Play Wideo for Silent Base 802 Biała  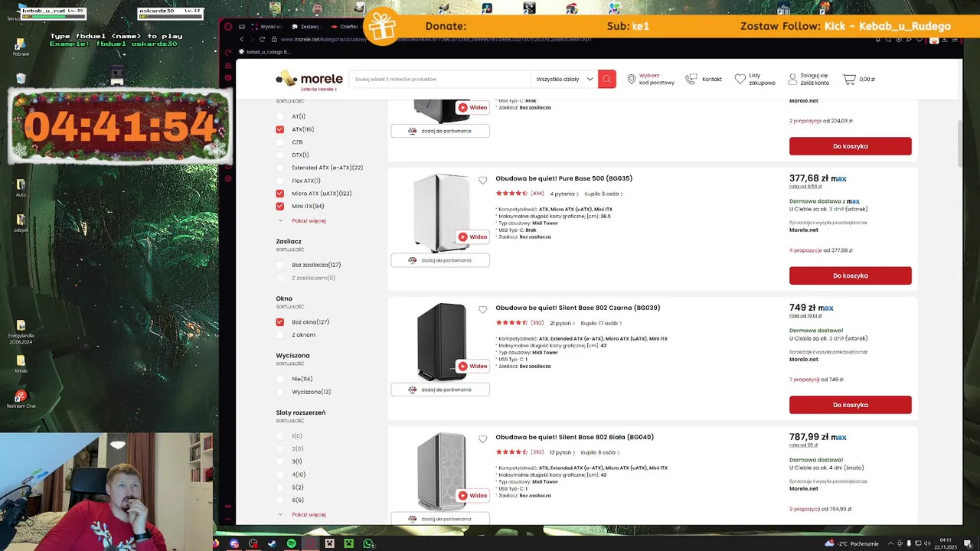pos(472,495)
